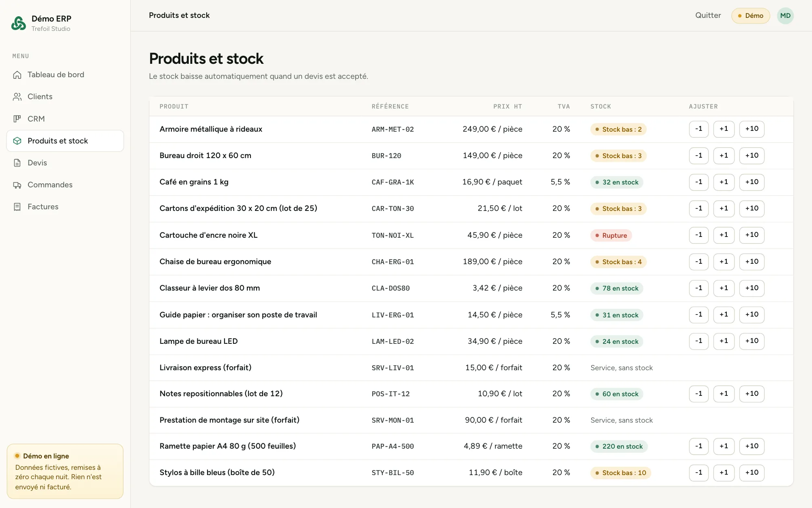Add 10 to Classeur à levier stock
Screen dimensions: 812x508
752,288
